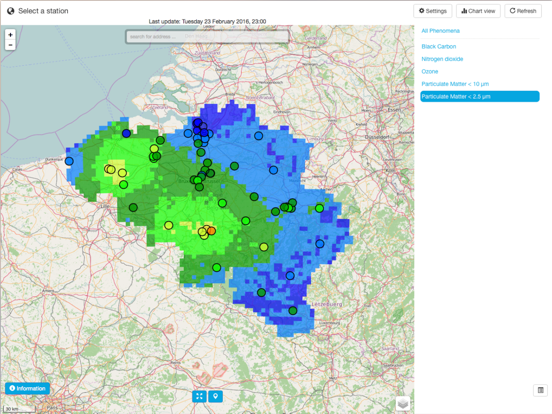
Task: Open map layers switcher icon
Action: [403, 403]
